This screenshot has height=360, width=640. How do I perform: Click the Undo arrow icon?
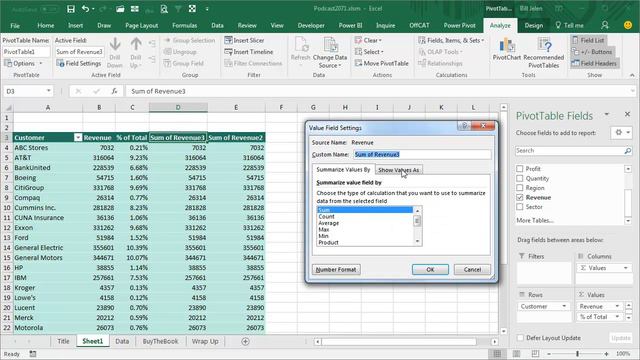(x=85, y=9)
